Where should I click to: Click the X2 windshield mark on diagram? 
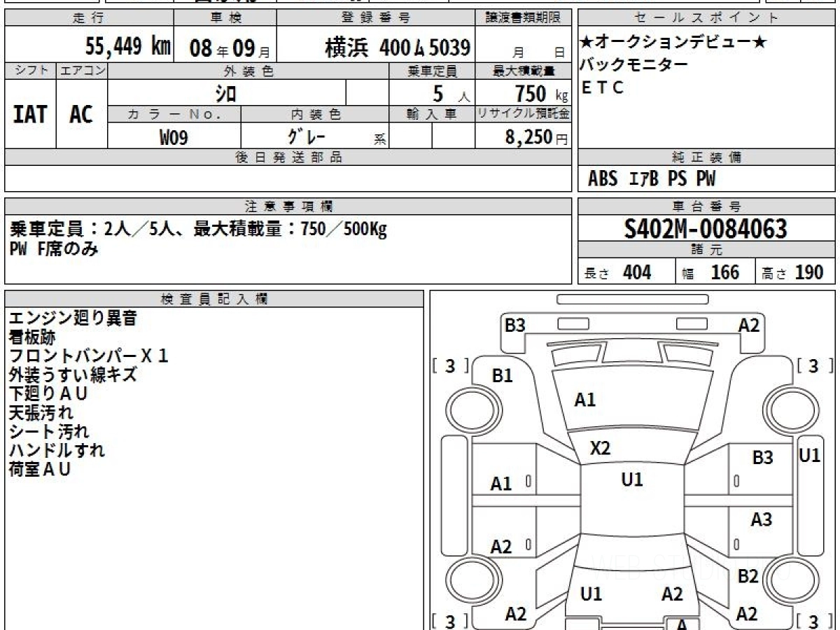click(600, 449)
